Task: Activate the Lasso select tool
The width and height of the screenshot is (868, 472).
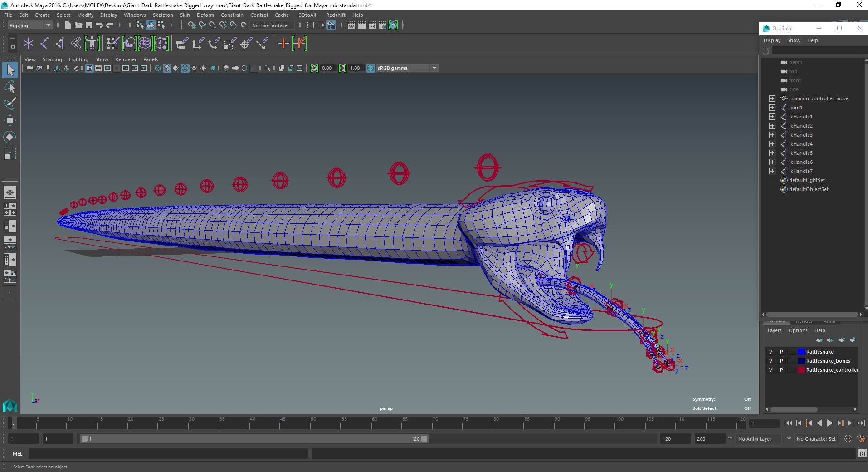Action: click(10, 87)
